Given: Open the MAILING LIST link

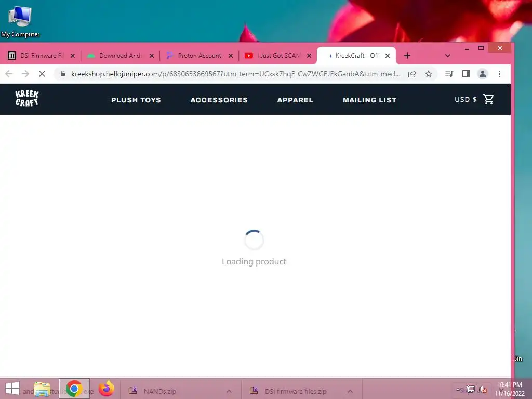Looking at the screenshot, I should 369,100.
